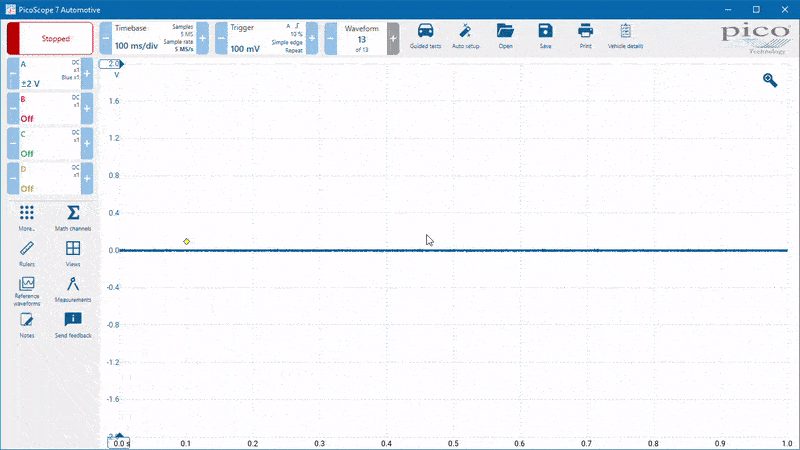
Task: Decrease Channel D range with minus
Action: click(13, 179)
